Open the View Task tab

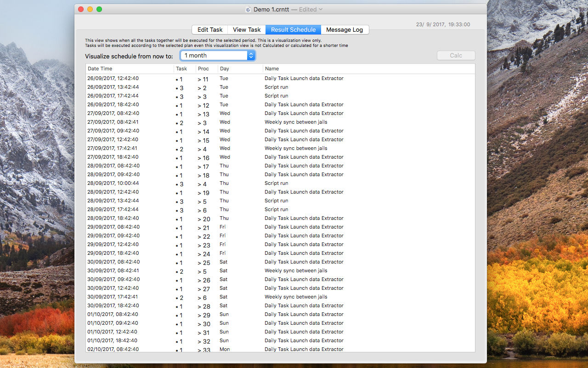pos(247,29)
